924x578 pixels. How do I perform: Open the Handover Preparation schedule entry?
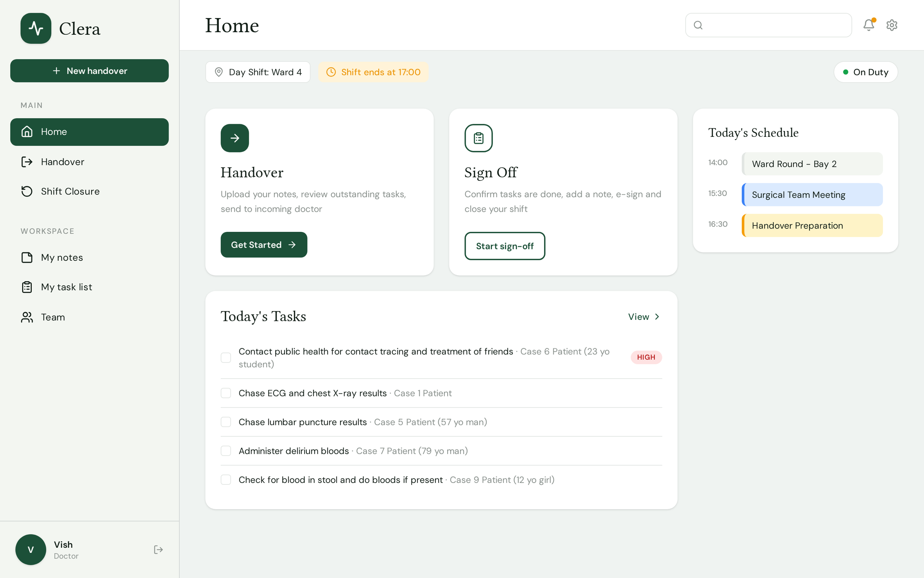click(x=812, y=226)
